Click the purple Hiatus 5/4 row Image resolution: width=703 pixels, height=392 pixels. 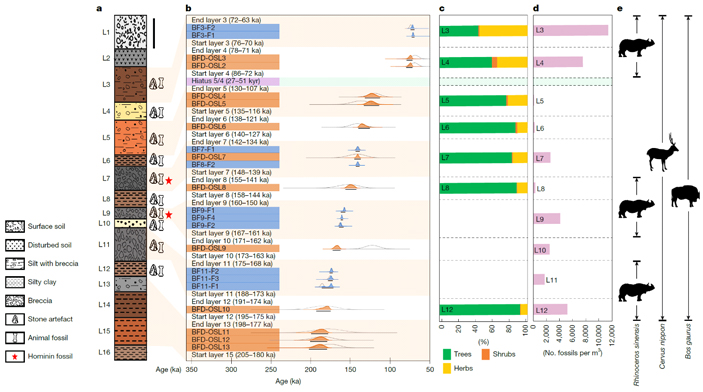click(x=233, y=81)
